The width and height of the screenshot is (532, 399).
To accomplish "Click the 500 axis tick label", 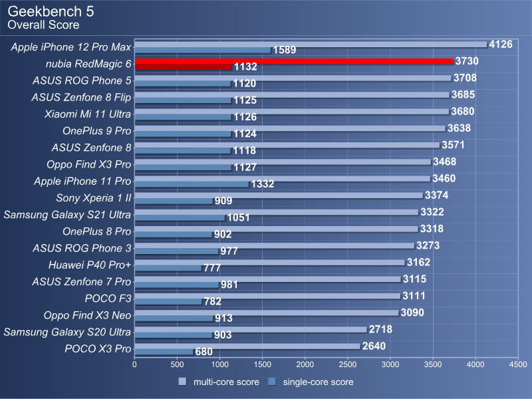I will tap(177, 364).
